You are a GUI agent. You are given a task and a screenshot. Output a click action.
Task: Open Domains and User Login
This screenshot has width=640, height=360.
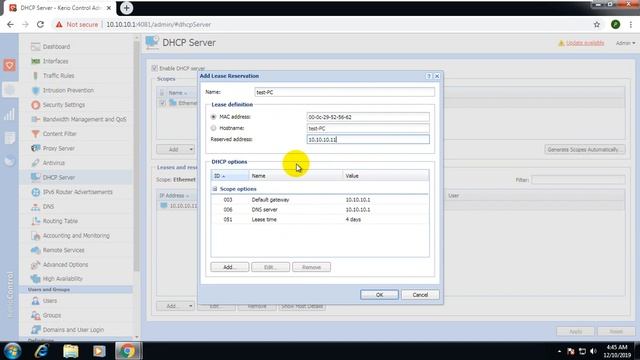73,330
